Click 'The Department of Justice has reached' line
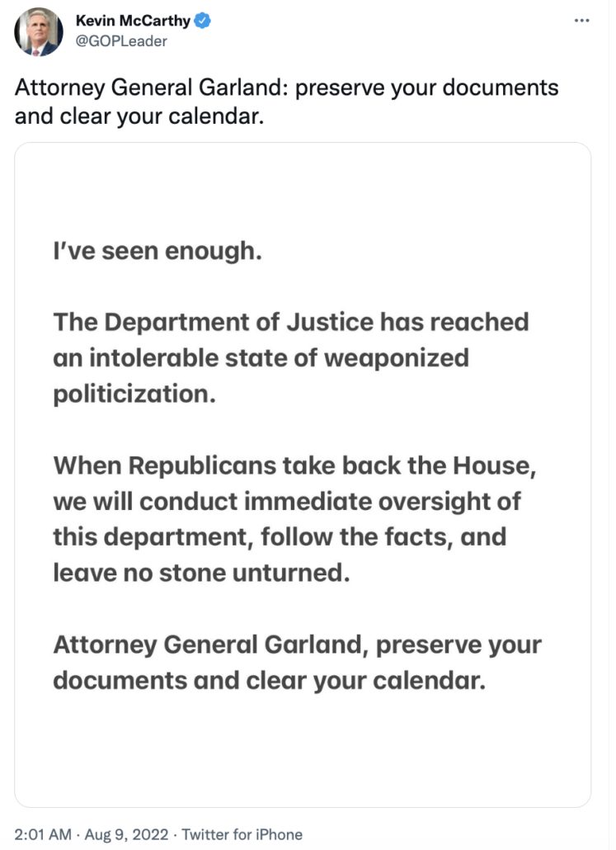Screen dimensions: 616x850 [x=291, y=322]
